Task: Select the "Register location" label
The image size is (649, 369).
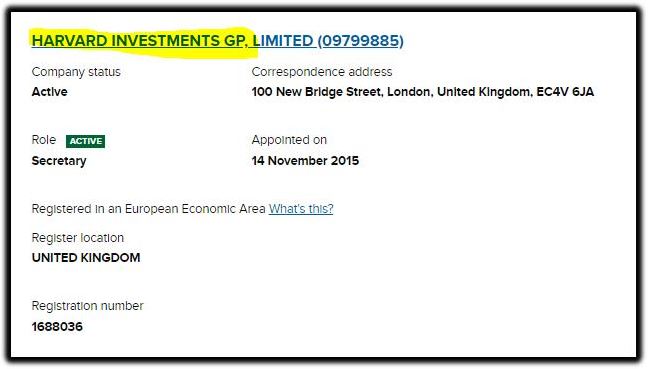Action: coord(77,238)
